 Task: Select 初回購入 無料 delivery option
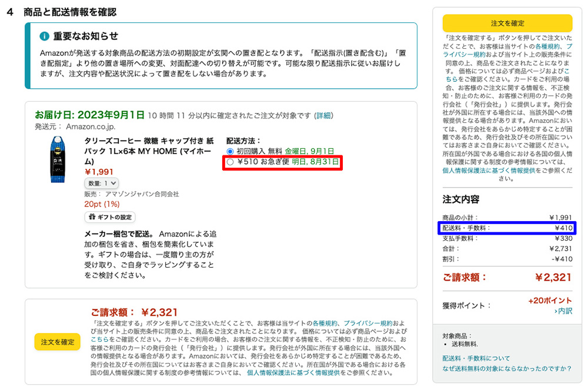230,152
